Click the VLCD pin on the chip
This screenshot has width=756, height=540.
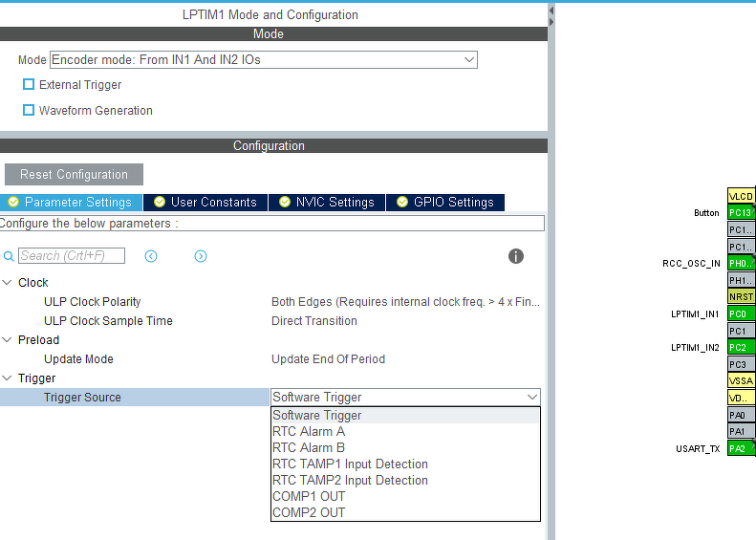[x=741, y=196]
